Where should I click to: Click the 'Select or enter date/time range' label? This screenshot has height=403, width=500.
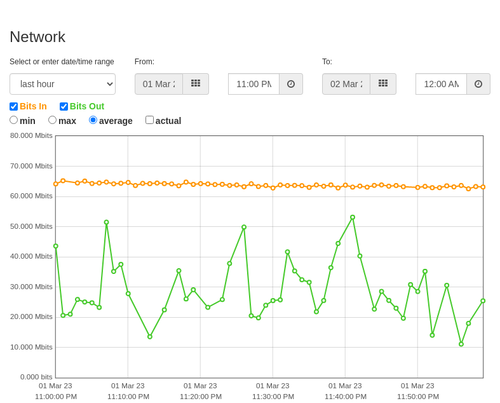click(x=62, y=62)
